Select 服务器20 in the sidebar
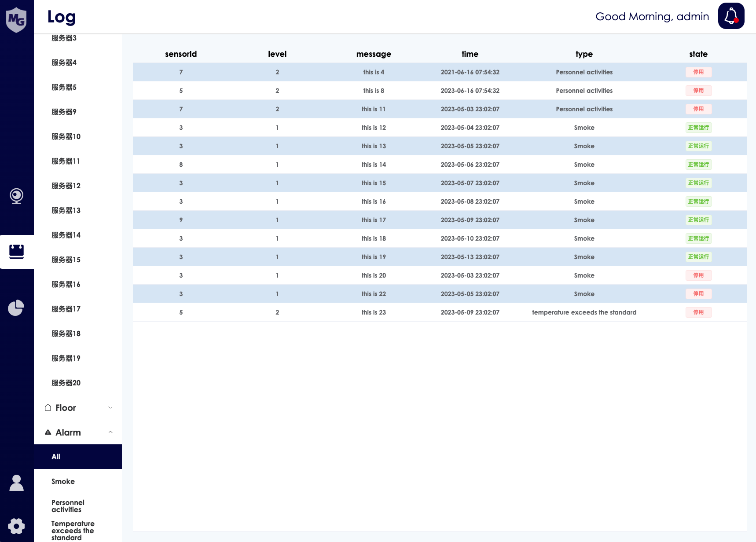The image size is (756, 542). (66, 383)
